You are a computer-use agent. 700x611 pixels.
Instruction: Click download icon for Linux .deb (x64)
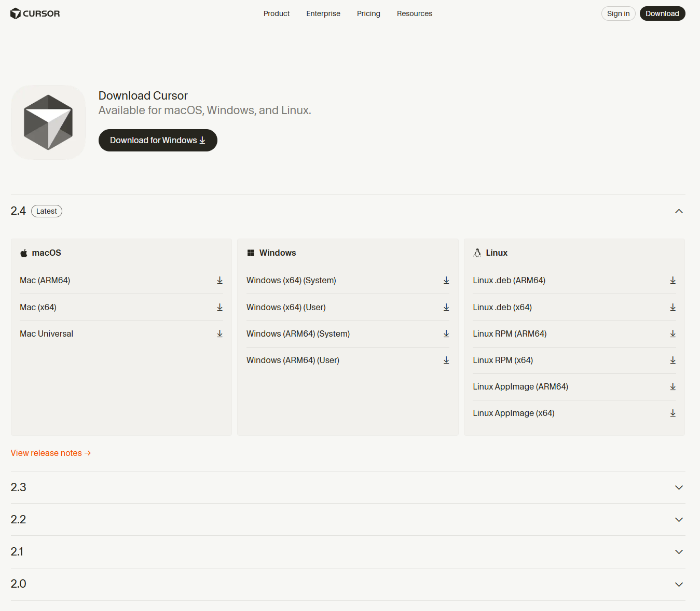[x=672, y=307]
